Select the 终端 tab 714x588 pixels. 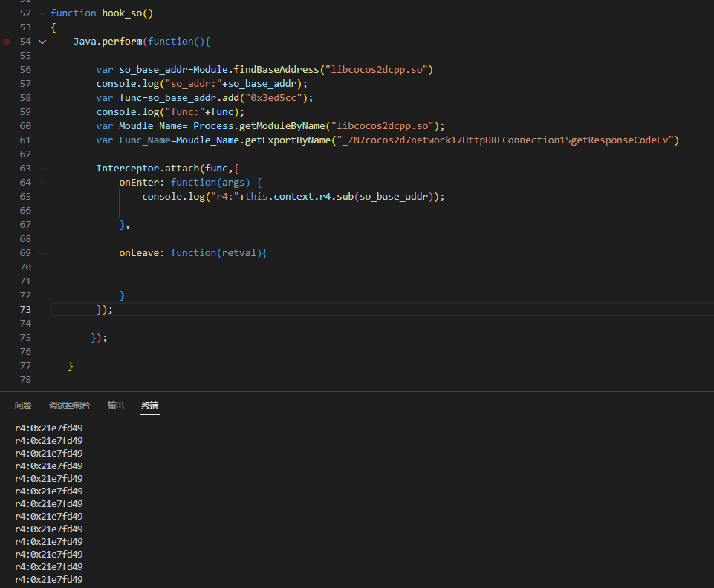[150, 405]
